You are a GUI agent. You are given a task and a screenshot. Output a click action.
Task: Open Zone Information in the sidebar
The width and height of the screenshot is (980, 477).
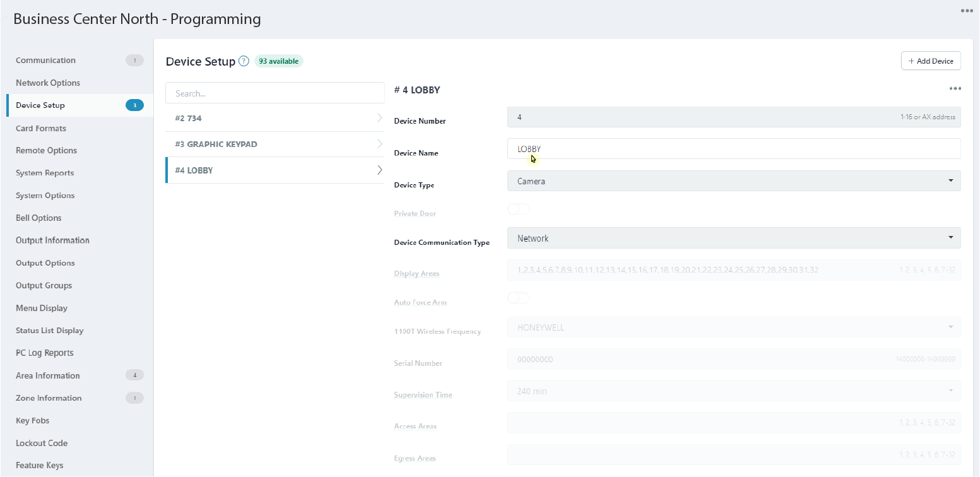tap(49, 398)
